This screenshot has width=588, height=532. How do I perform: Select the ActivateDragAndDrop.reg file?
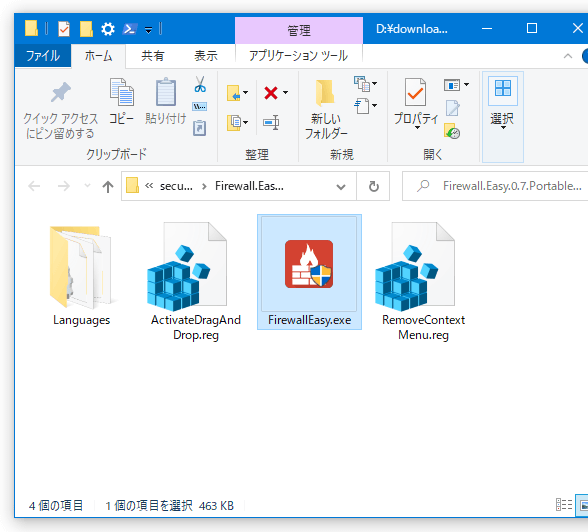click(196, 282)
